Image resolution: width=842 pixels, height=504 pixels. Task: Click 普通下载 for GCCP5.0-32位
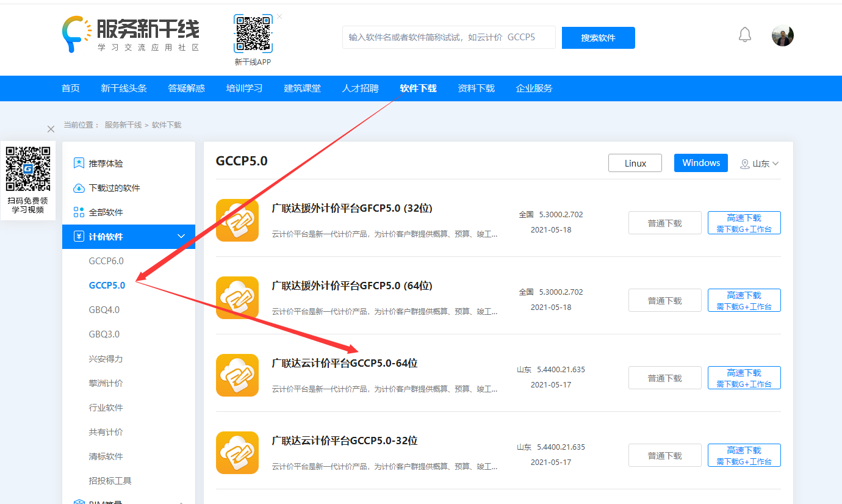pos(665,455)
